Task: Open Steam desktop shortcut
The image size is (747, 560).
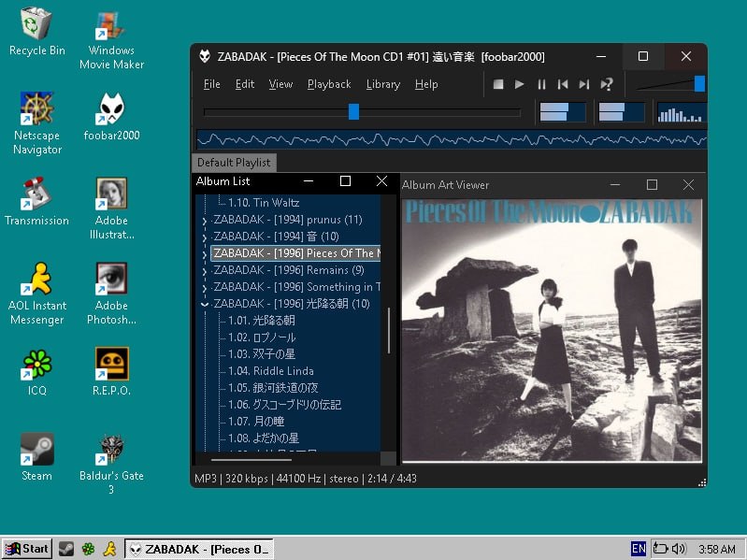Action: [36, 457]
